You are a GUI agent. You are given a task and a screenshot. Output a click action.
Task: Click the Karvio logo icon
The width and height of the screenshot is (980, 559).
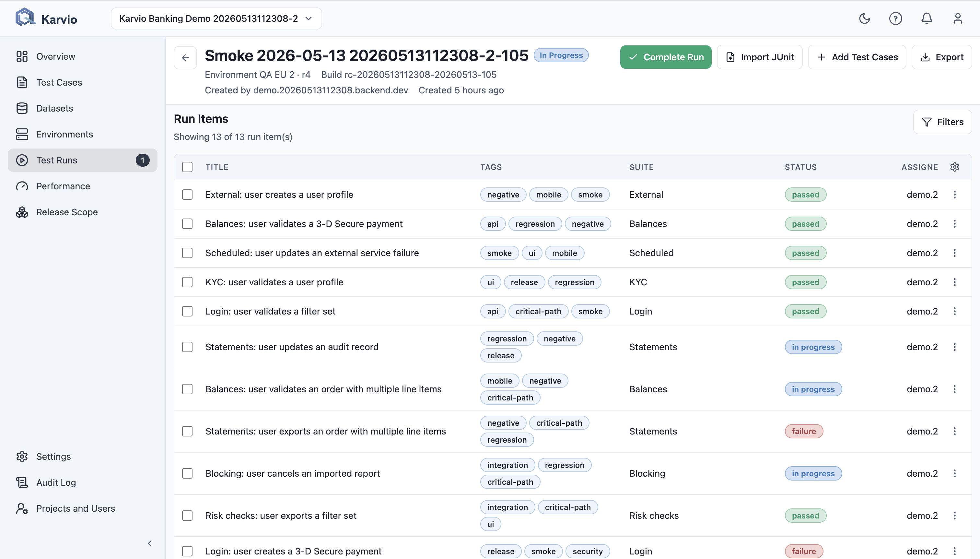click(x=25, y=18)
